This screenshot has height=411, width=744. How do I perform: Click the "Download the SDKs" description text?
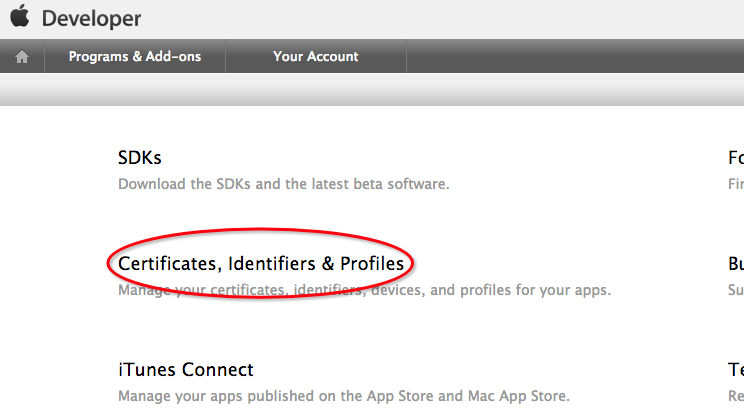tap(283, 184)
